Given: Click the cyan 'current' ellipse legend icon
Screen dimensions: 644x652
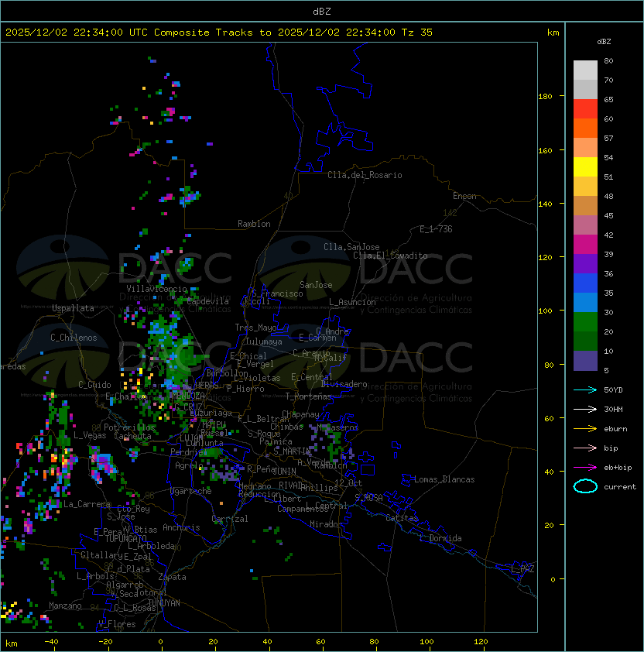Looking at the screenshot, I should 585,486.
